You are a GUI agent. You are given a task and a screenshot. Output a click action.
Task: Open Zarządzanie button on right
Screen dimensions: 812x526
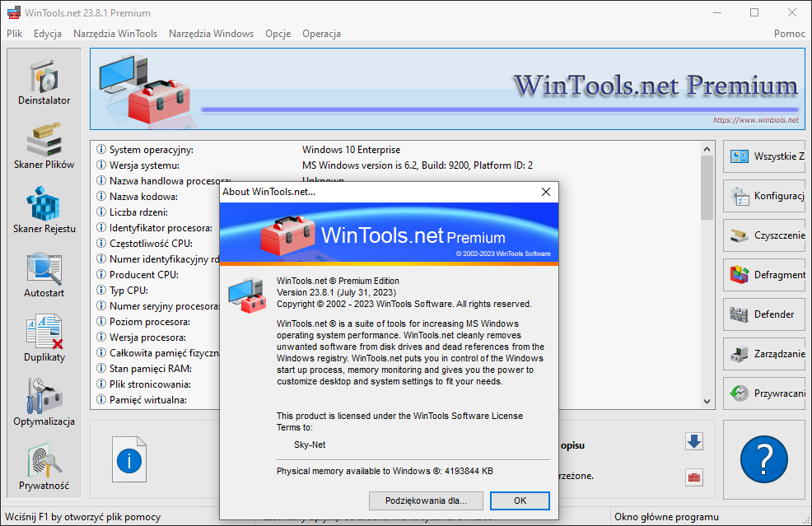pyautogui.click(x=764, y=354)
